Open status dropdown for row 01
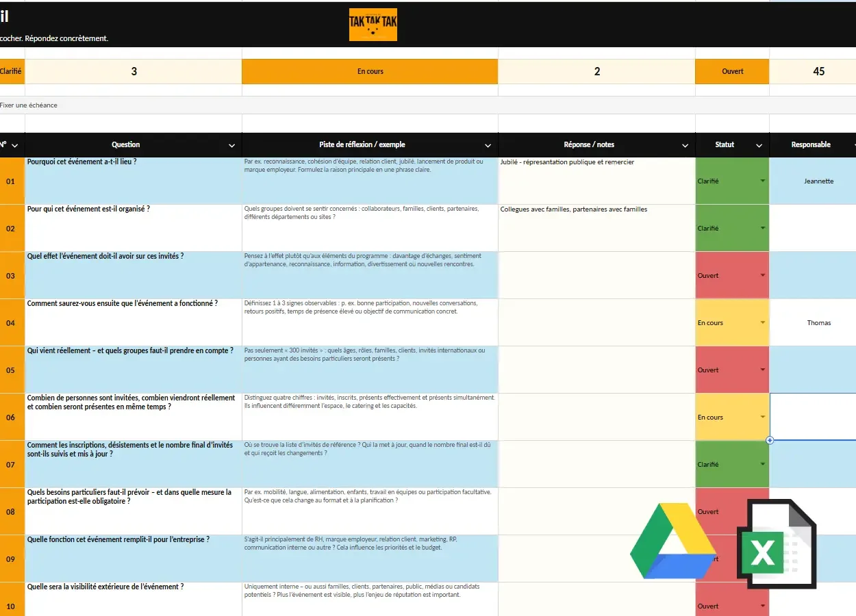 pyautogui.click(x=763, y=181)
